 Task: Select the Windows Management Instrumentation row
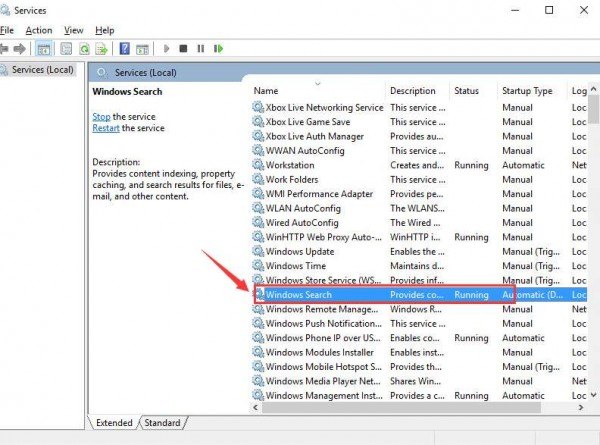pyautogui.click(x=419, y=395)
